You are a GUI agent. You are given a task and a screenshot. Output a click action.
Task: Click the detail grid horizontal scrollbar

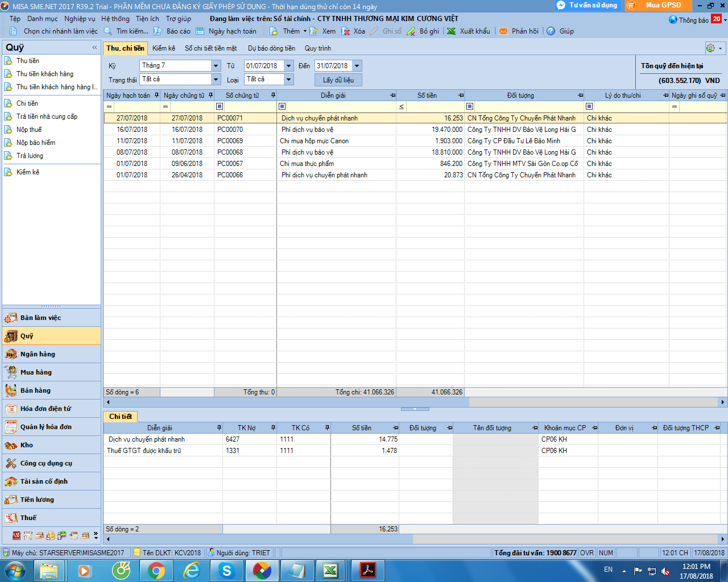point(262,539)
